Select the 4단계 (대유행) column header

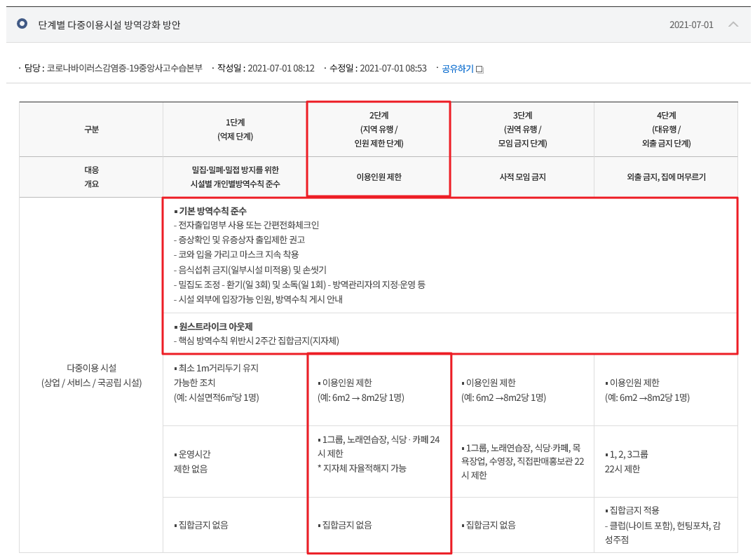click(x=666, y=129)
